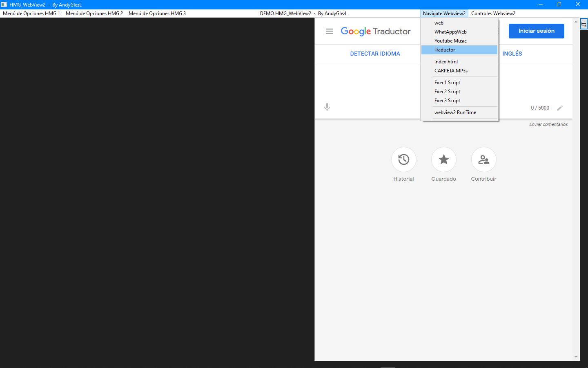Click the Enviar comentarios link
This screenshot has height=368, width=588.
[548, 124]
